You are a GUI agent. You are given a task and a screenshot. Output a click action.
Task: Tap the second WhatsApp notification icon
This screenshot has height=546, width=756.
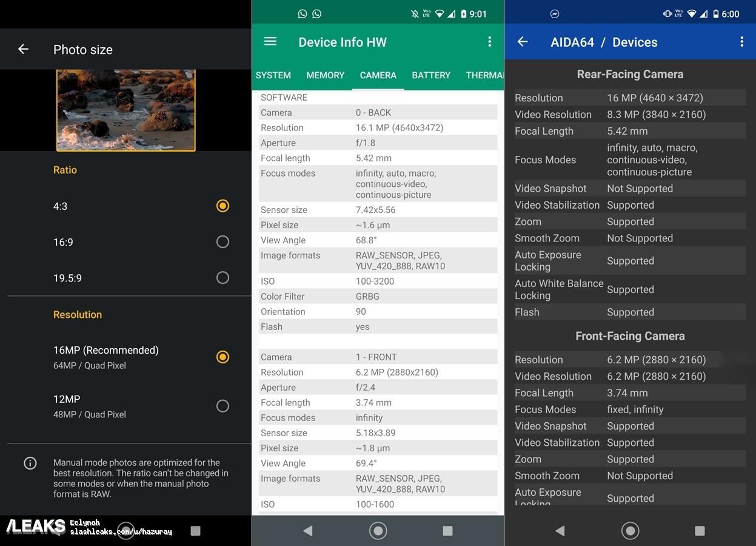click(x=316, y=14)
